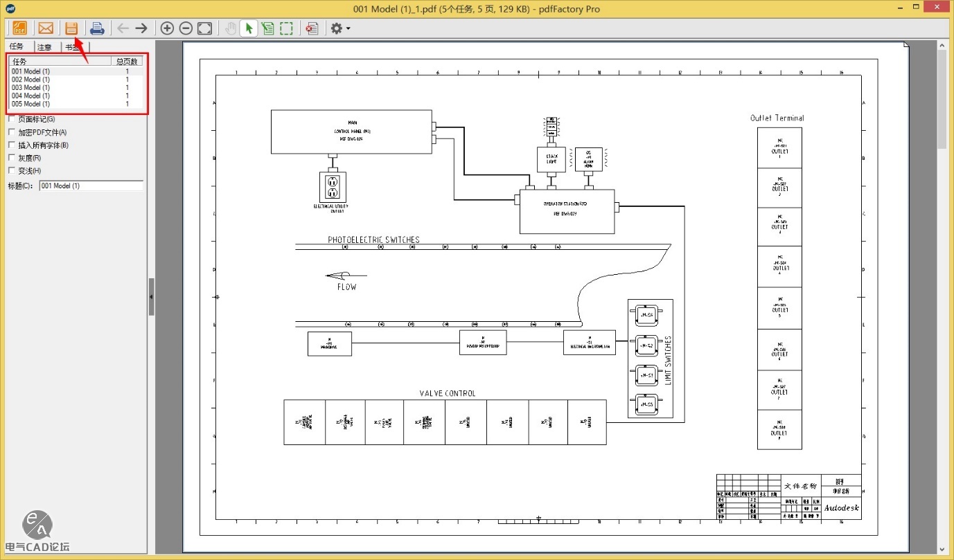
Task: Click the 标题(C) title input field
Action: 91,186
